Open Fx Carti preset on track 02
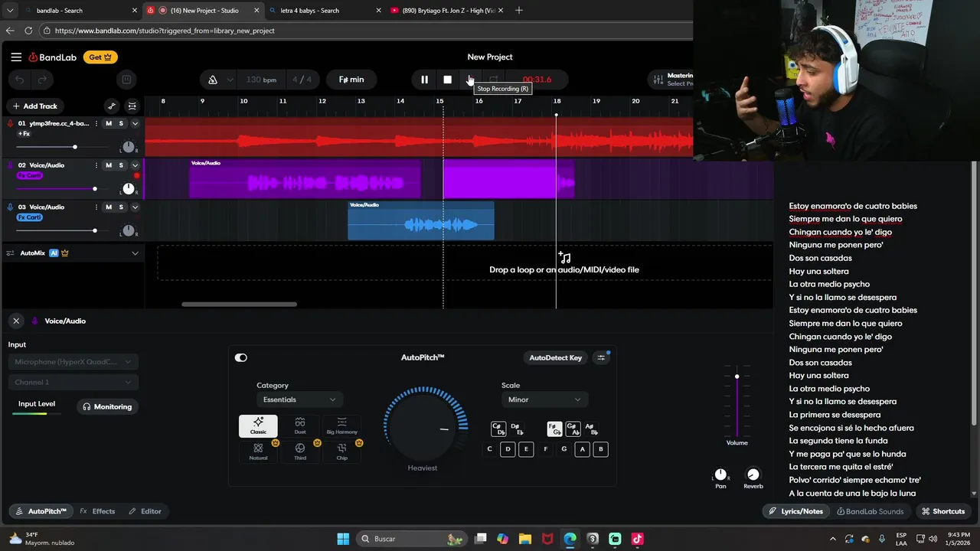The width and height of the screenshot is (980, 551). pos(29,175)
